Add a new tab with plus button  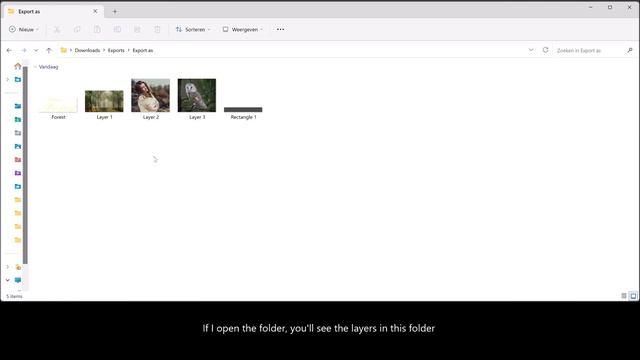coord(115,11)
